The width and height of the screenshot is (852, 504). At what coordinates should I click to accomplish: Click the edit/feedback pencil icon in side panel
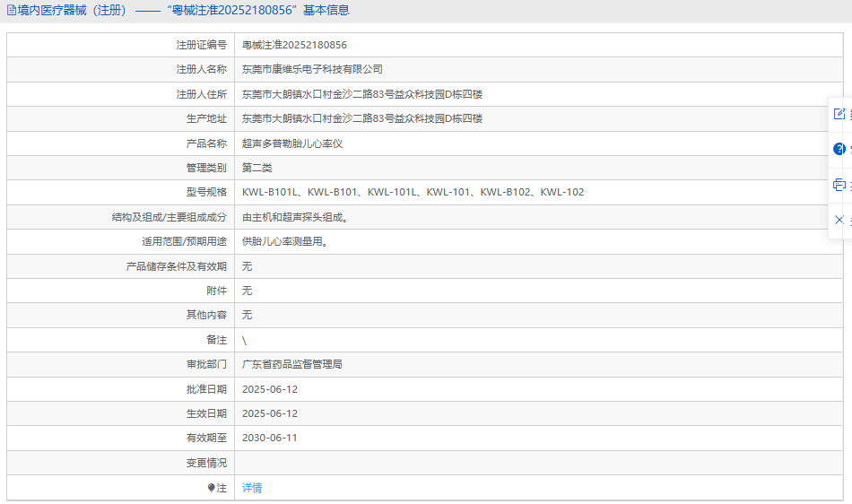[839, 114]
